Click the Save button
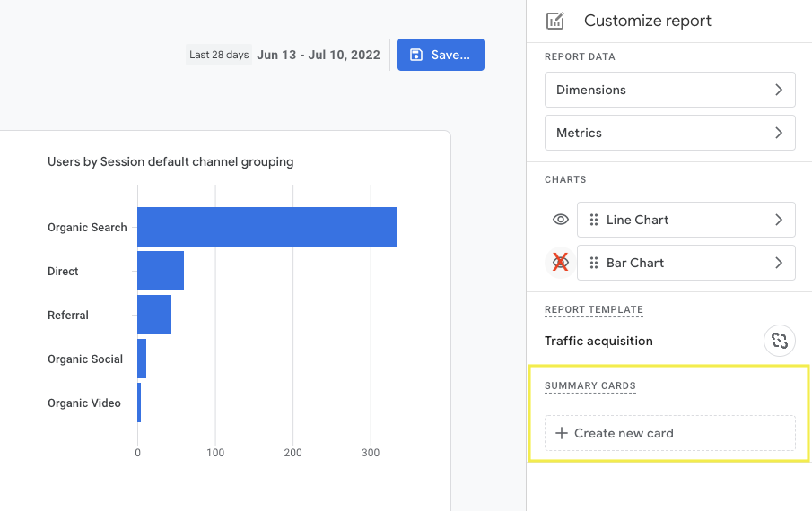This screenshot has width=812, height=511. click(441, 55)
